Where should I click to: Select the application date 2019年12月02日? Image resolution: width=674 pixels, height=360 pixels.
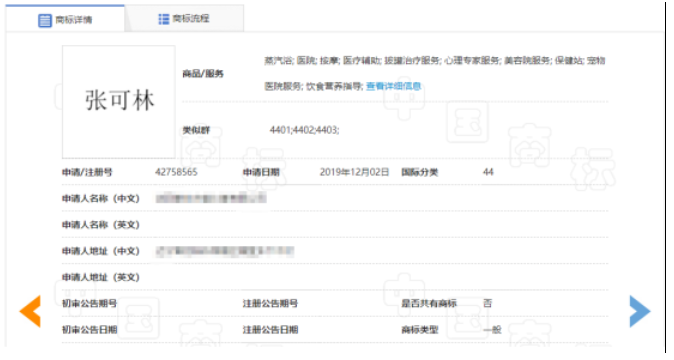(354, 172)
